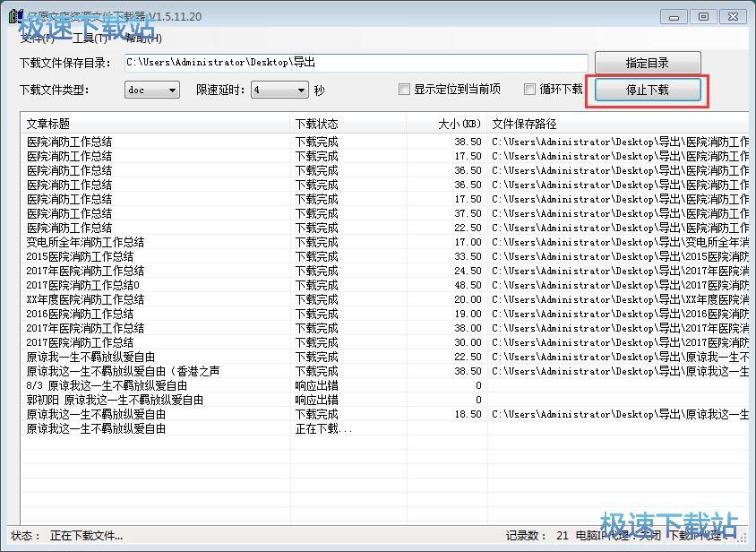This screenshot has width=756, height=552.
Task: Open the 帮助(H) menu
Action: [143, 39]
